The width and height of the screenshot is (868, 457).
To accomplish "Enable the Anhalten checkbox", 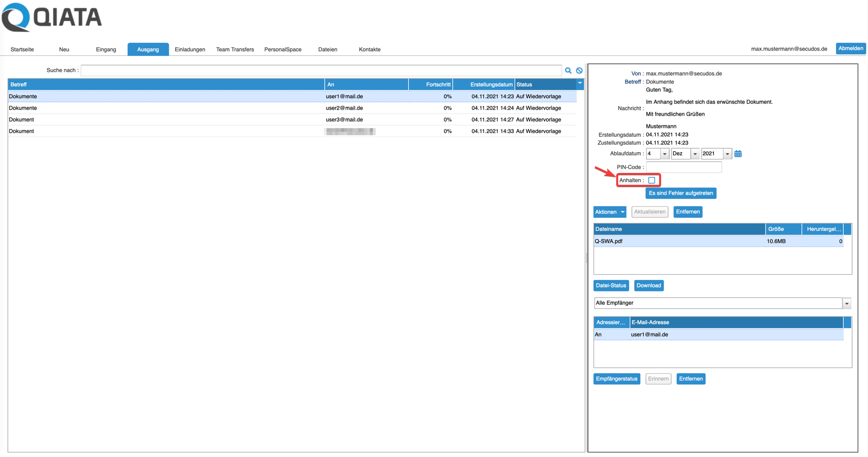I will (x=652, y=180).
